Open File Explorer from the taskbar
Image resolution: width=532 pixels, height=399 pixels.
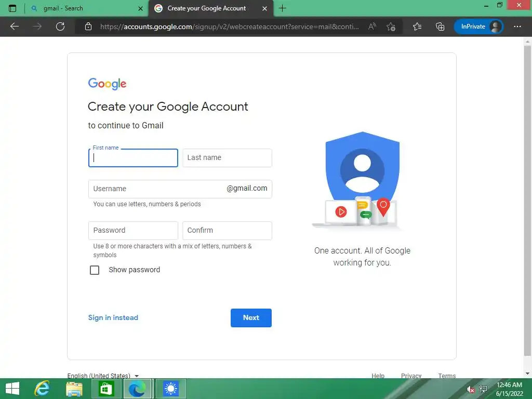[x=74, y=389]
